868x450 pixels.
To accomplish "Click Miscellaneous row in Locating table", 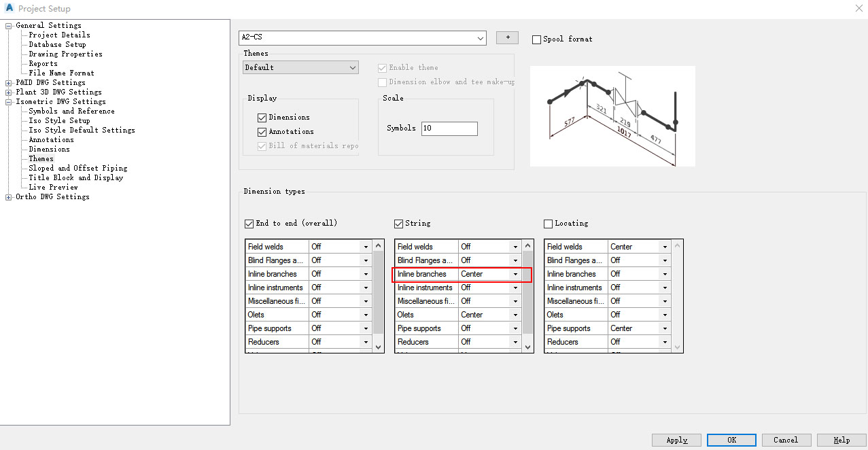I will [x=608, y=301].
